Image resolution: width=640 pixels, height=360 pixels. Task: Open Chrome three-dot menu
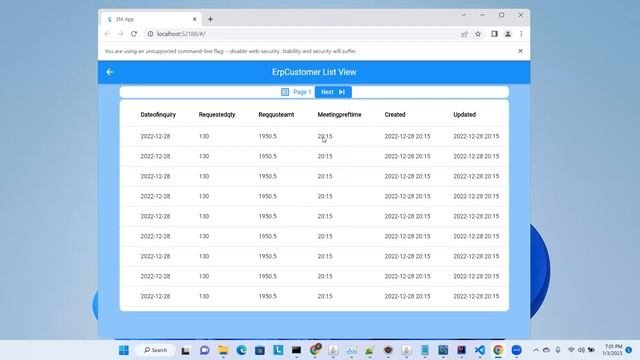tap(521, 34)
